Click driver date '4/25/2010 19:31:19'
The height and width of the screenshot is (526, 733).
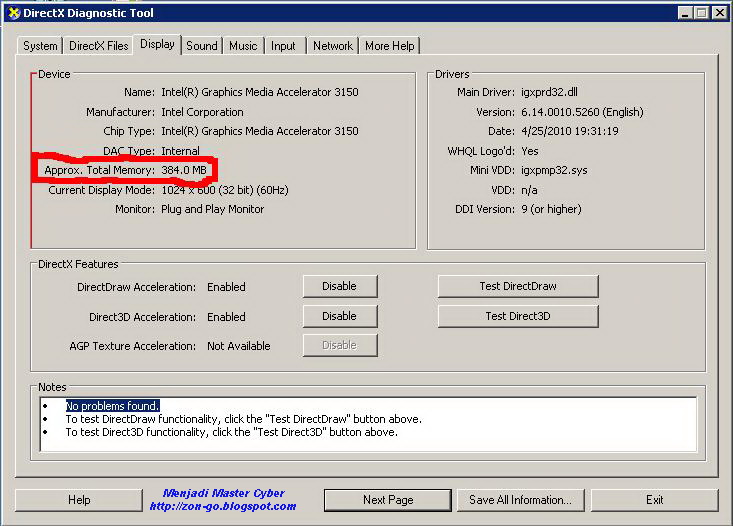pos(570,131)
